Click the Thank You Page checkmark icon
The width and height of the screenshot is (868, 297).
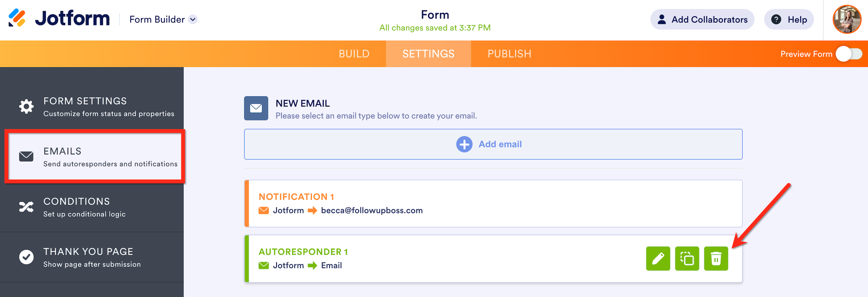[26, 257]
